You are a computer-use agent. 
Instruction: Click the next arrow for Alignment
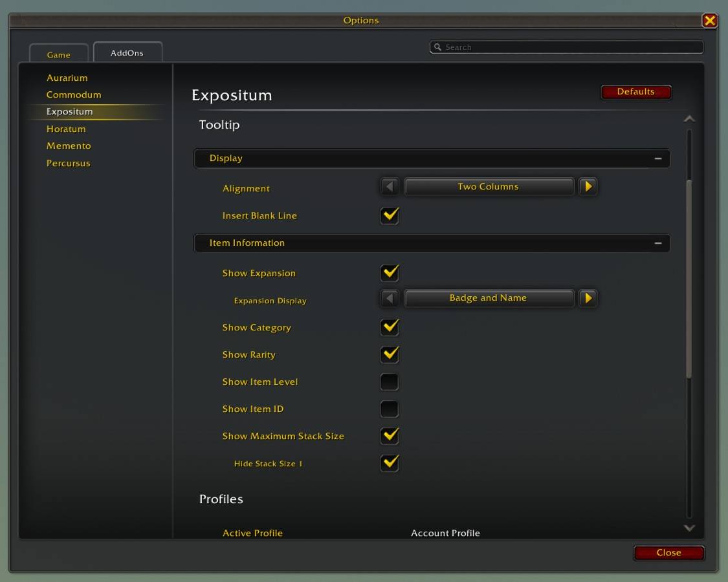[588, 187]
